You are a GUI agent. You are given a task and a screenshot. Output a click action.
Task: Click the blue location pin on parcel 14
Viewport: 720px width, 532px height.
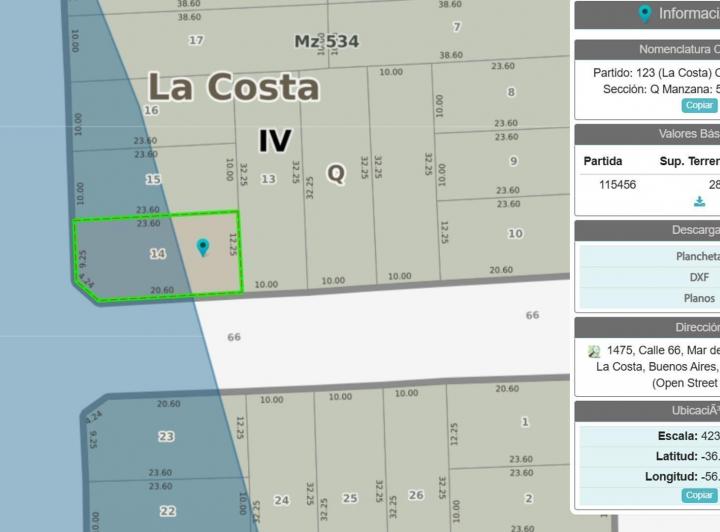click(x=203, y=246)
